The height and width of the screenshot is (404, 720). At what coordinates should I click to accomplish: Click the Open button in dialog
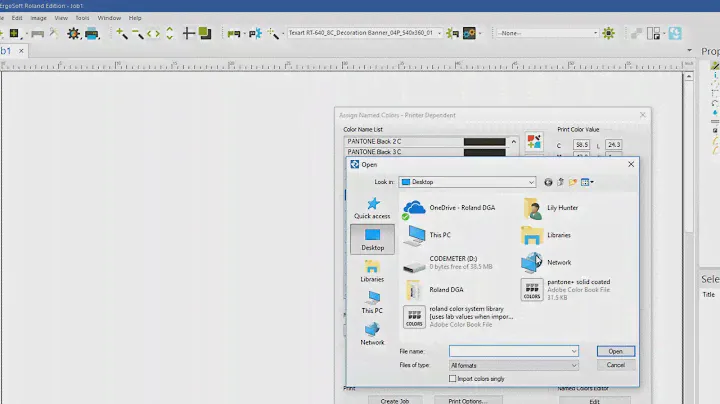point(615,351)
